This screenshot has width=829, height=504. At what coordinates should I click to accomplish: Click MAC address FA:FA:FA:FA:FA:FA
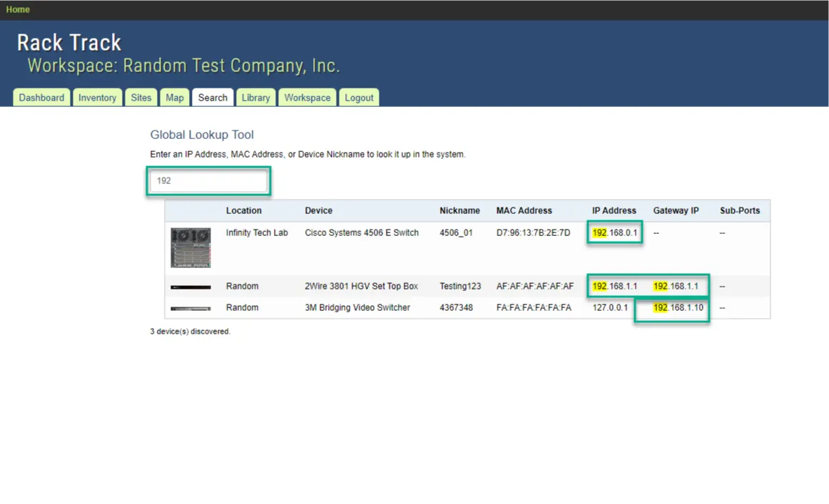(x=534, y=307)
